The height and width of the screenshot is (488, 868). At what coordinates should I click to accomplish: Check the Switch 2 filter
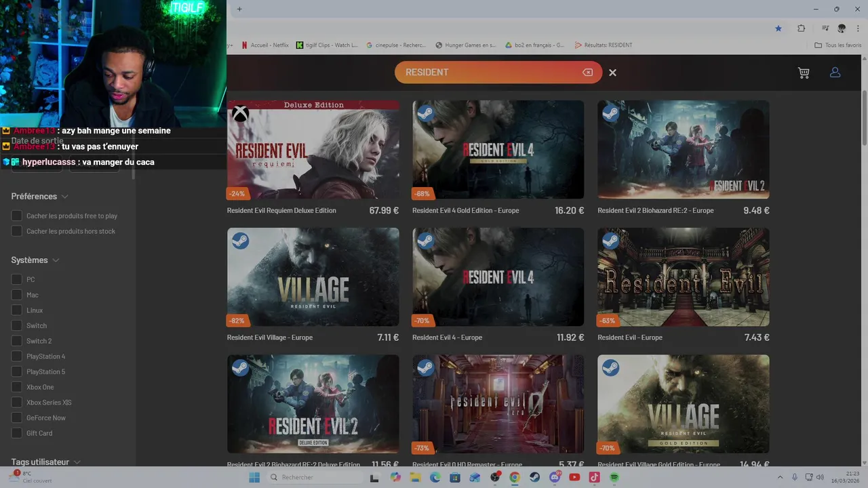click(x=17, y=341)
